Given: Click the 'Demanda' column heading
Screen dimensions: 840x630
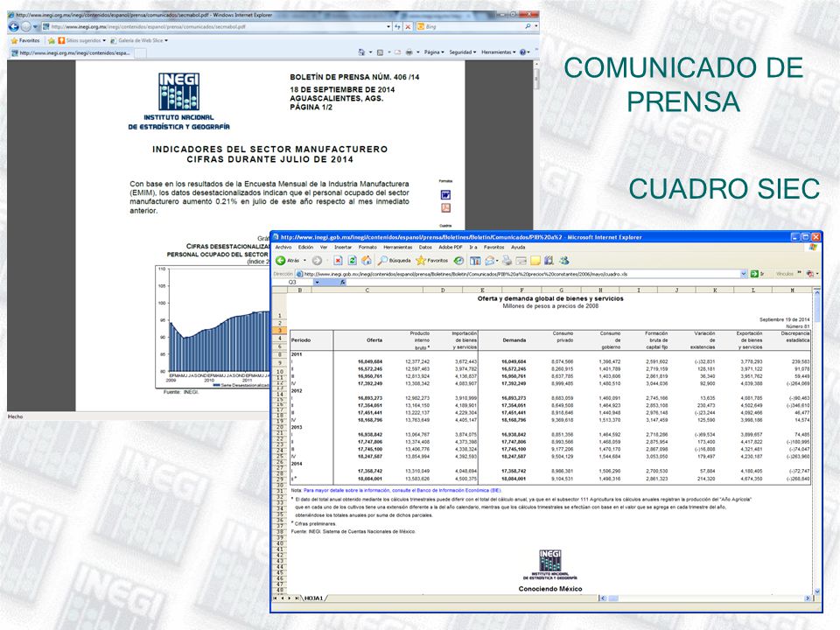Looking at the screenshot, I should (x=514, y=340).
